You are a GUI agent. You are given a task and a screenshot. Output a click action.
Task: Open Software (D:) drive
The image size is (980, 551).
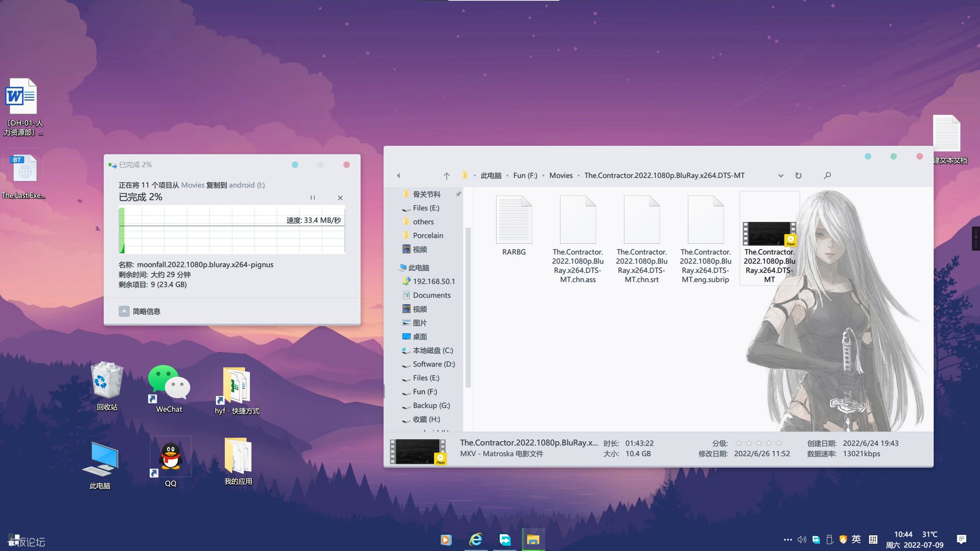tap(434, 364)
